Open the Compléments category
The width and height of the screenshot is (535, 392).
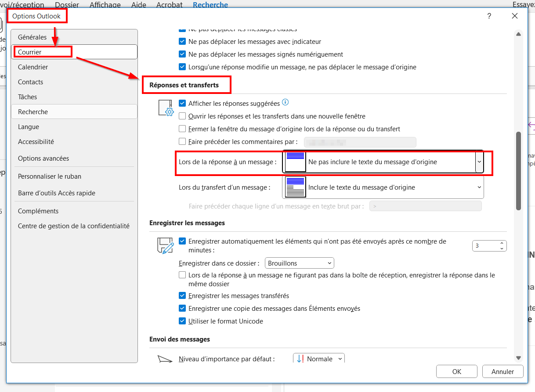(x=74, y=211)
